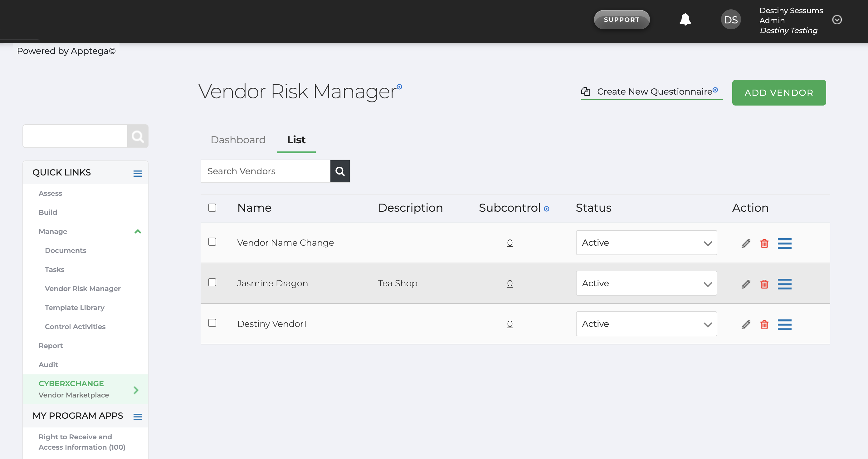Click into the Search Vendors field
The image size is (868, 459).
pyautogui.click(x=265, y=171)
